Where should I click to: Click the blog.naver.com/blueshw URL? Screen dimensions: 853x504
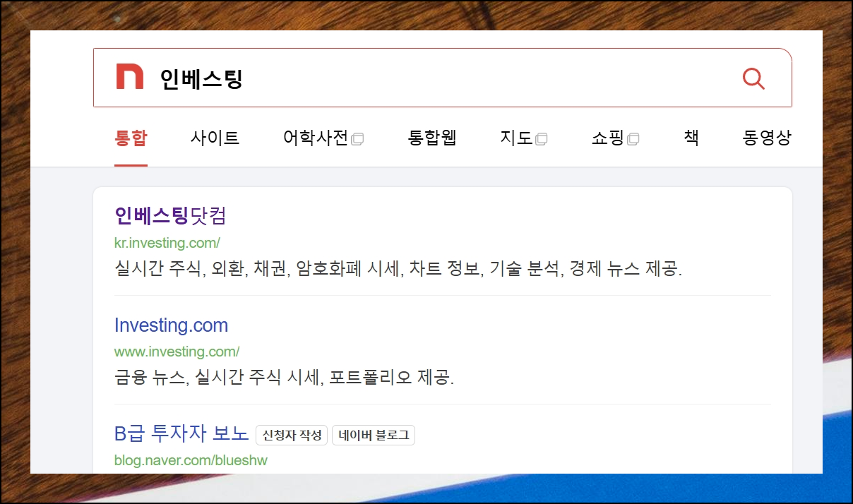coord(191,460)
